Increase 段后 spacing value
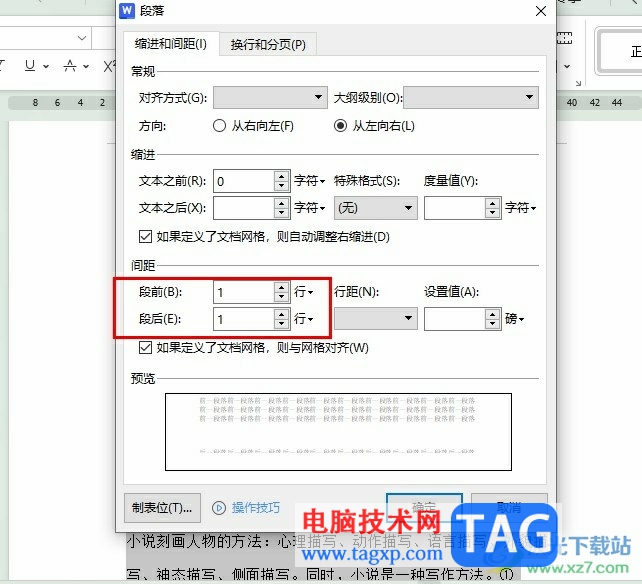This screenshot has height=584, width=642. [281, 314]
